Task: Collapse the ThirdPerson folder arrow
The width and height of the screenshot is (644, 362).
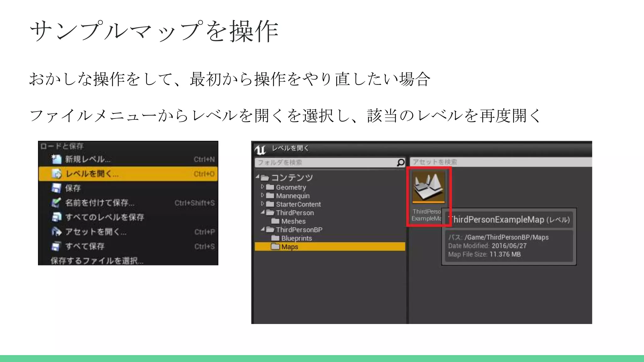Action: [x=263, y=212]
